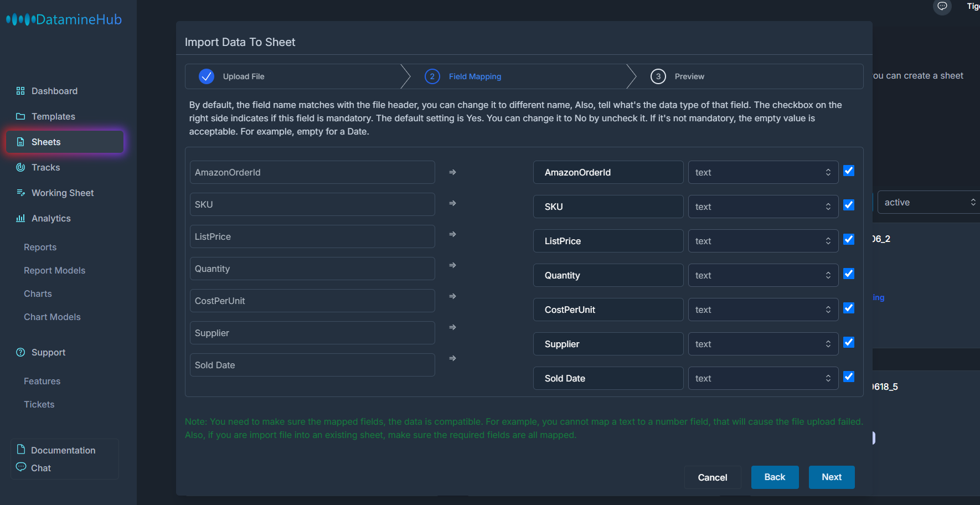Image resolution: width=980 pixels, height=505 pixels.
Task: Click the Chat bubble icon in sidebar
Action: 21,467
